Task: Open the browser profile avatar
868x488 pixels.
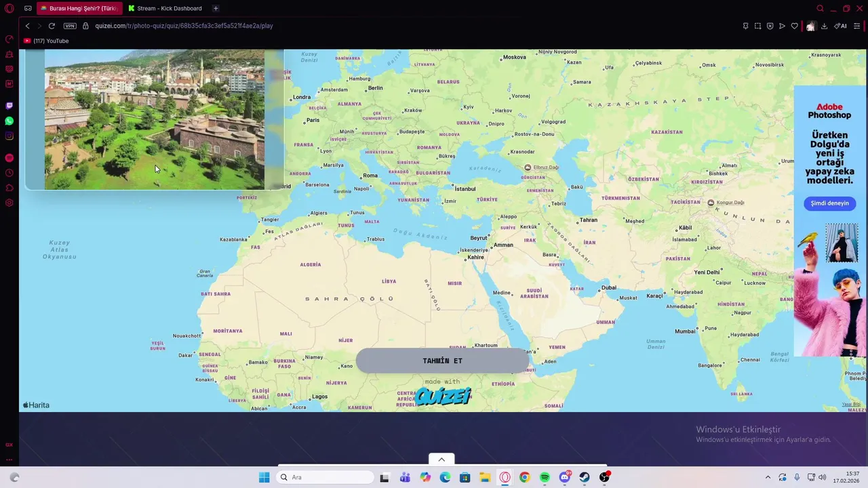Action: pyautogui.click(x=810, y=26)
